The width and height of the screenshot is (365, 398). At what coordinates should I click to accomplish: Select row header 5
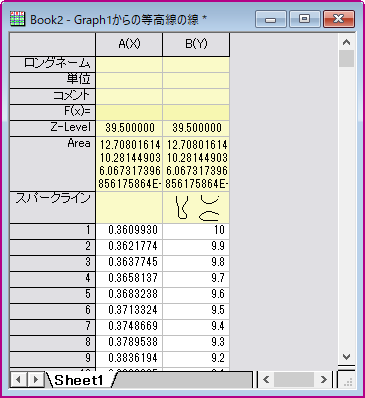pyautogui.click(x=52, y=295)
